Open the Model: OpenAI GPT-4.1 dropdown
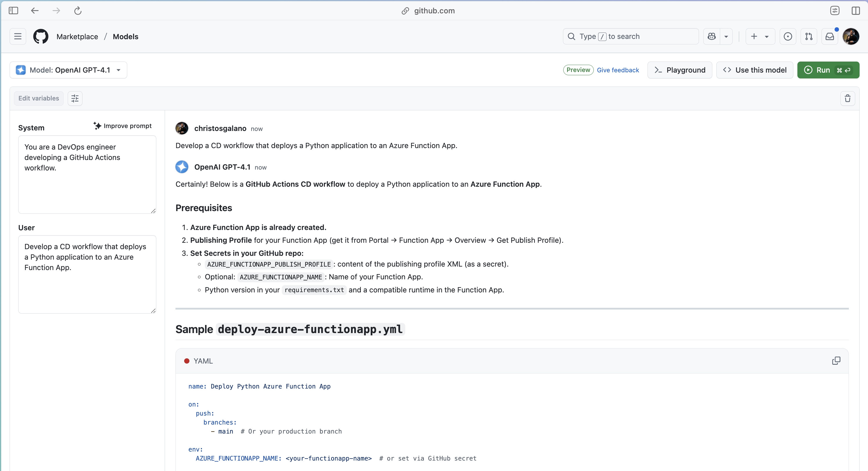868x471 pixels. point(68,70)
